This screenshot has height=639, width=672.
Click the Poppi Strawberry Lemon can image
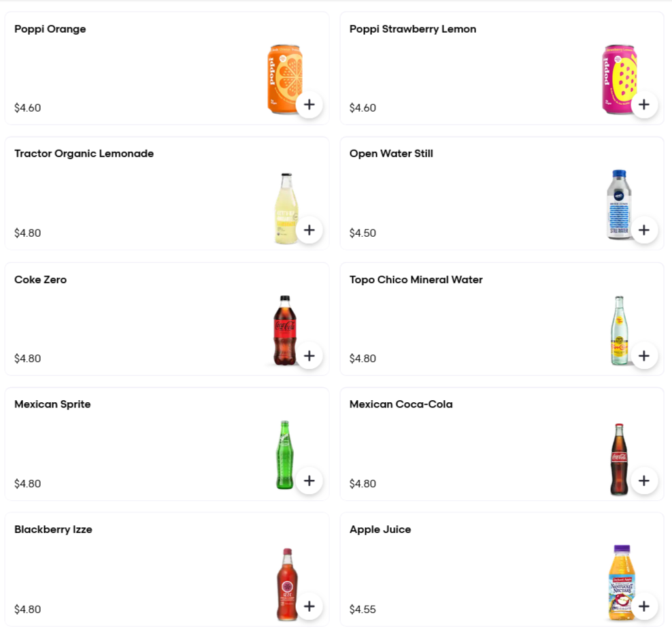619,80
